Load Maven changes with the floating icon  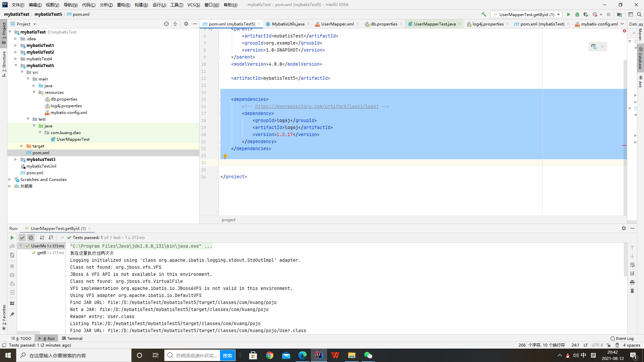[x=594, y=47]
